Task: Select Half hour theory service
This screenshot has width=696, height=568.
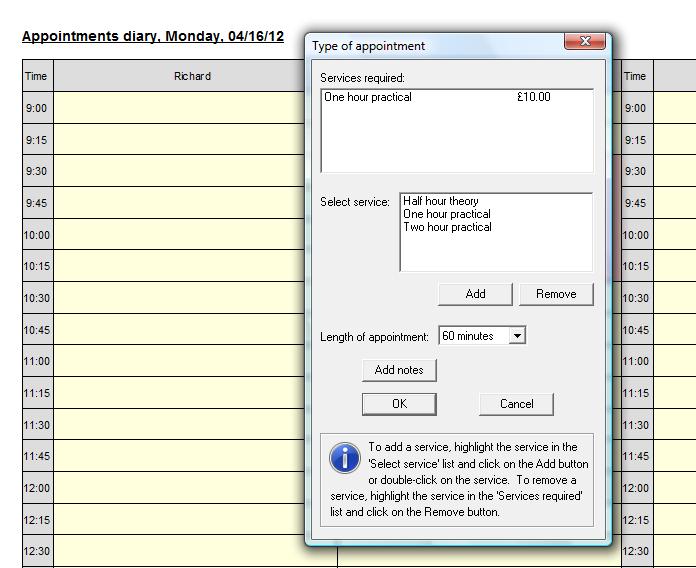Action: pos(441,201)
